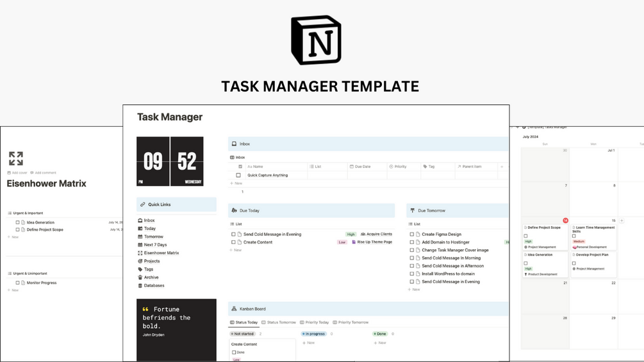Click the Low priority tag on Create Content

coord(342,242)
